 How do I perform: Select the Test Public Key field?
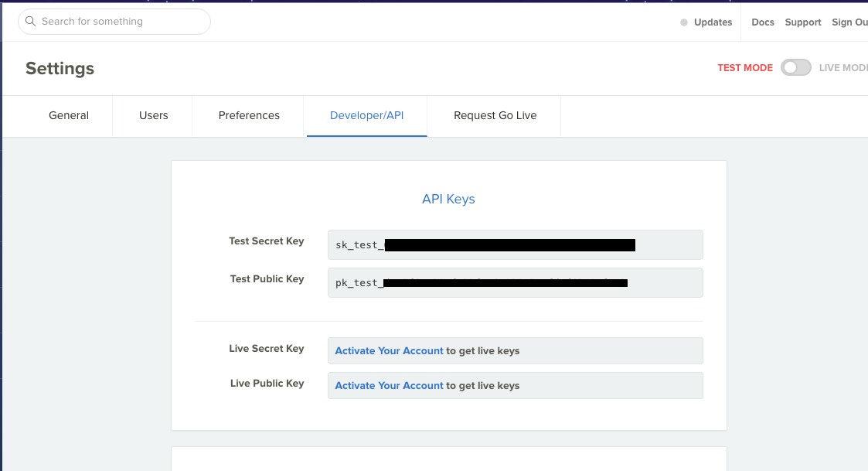(x=516, y=282)
